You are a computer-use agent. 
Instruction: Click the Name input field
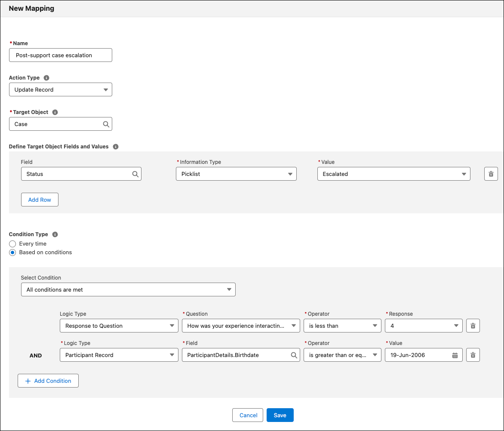pyautogui.click(x=61, y=55)
